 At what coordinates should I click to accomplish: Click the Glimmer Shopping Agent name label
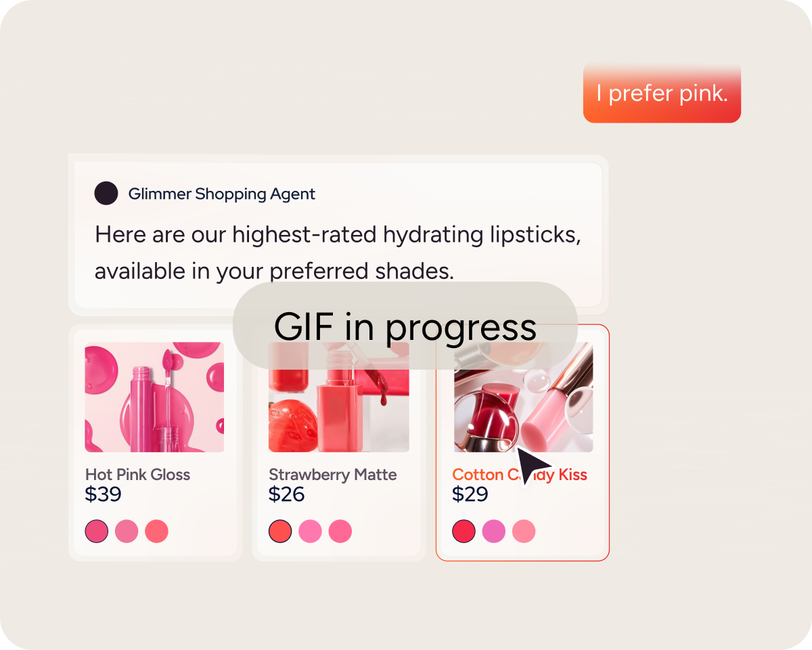(x=222, y=194)
